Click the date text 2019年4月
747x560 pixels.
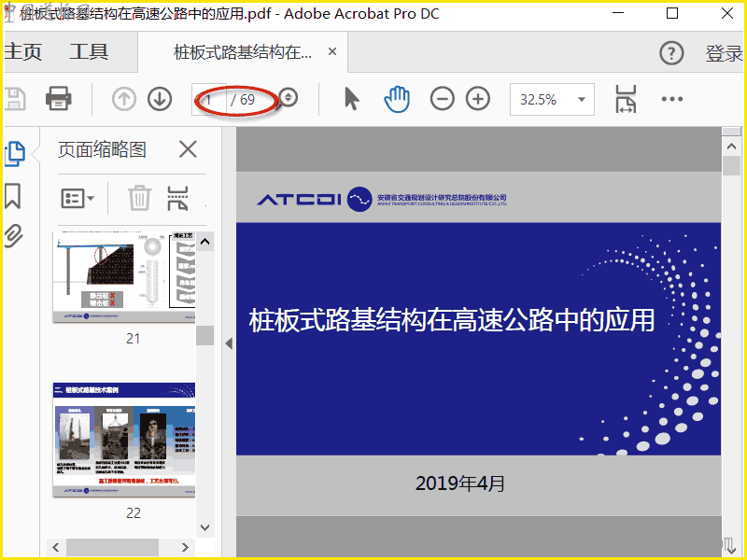pyautogui.click(x=459, y=483)
